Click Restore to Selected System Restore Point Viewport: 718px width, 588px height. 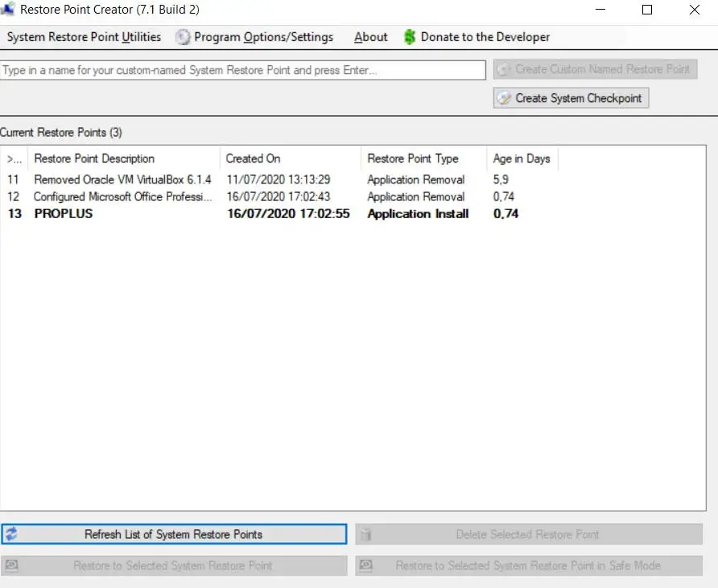click(x=174, y=565)
